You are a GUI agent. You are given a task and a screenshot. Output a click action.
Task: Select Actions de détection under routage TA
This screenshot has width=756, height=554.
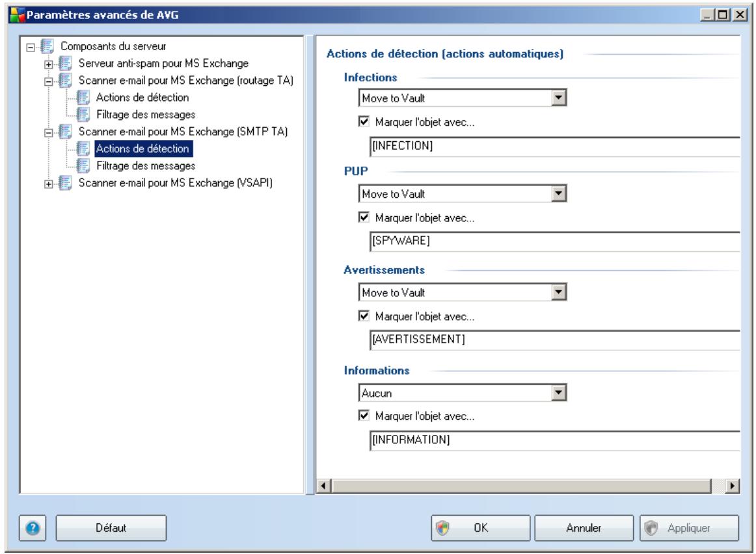pyautogui.click(x=142, y=98)
